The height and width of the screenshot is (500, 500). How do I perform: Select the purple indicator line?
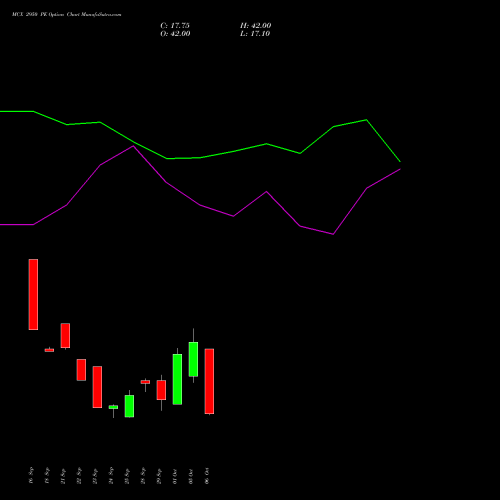(200, 205)
